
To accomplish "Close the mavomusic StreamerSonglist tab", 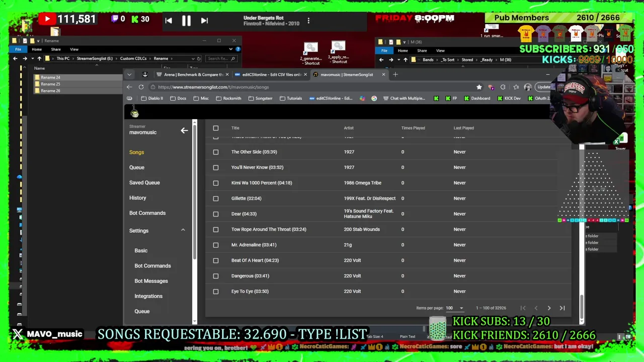I will pos(383,74).
